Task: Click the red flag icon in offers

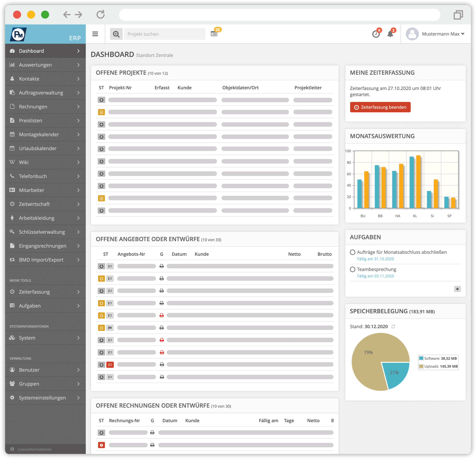Action: [110, 365]
